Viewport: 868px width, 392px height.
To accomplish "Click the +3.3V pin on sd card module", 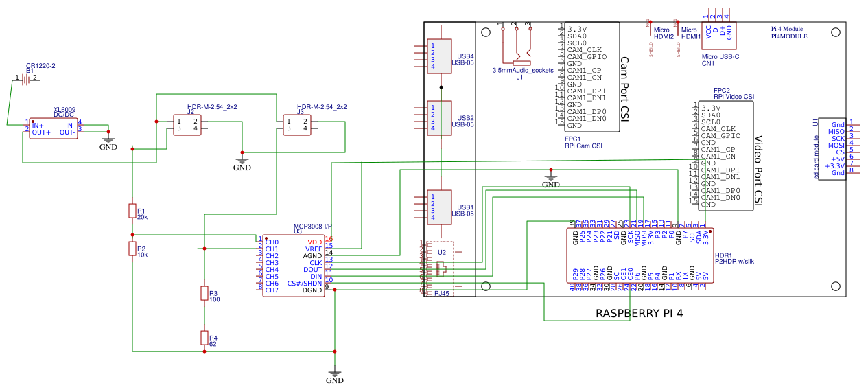I will (835, 165).
